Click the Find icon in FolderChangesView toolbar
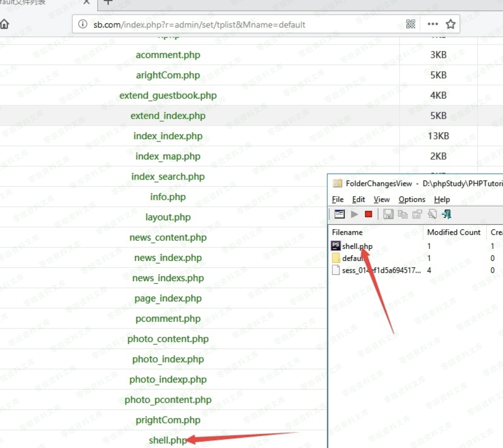Viewport: 503px width, 448px height. click(x=432, y=214)
